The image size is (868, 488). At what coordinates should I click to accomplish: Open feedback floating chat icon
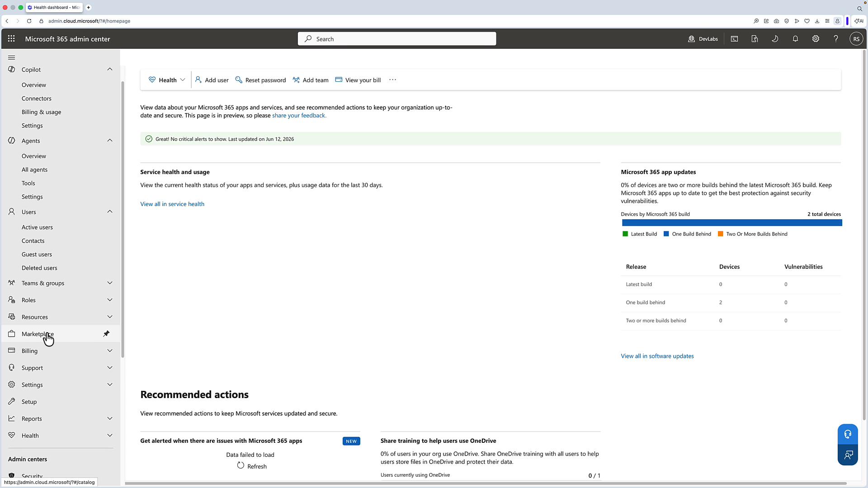[x=848, y=455]
